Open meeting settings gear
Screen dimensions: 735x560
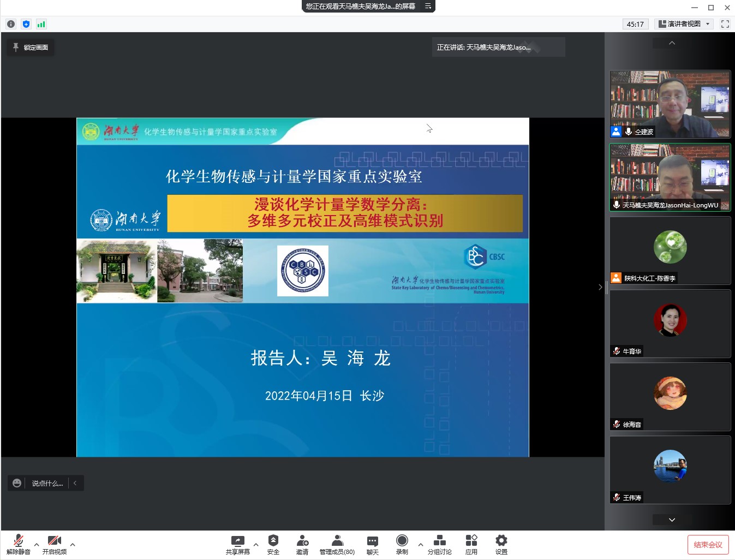(x=501, y=540)
